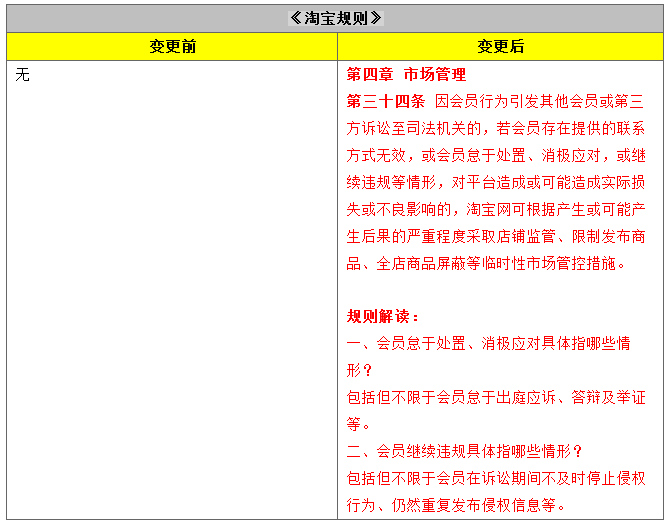Viewport: 670px width, 525px height.
Task: Click line 生后果的严重程度采取店铺监管
Action: point(496,237)
